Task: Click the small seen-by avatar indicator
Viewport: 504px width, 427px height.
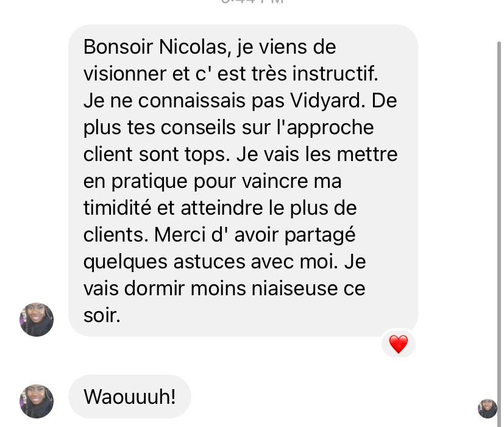Action: pos(488,408)
